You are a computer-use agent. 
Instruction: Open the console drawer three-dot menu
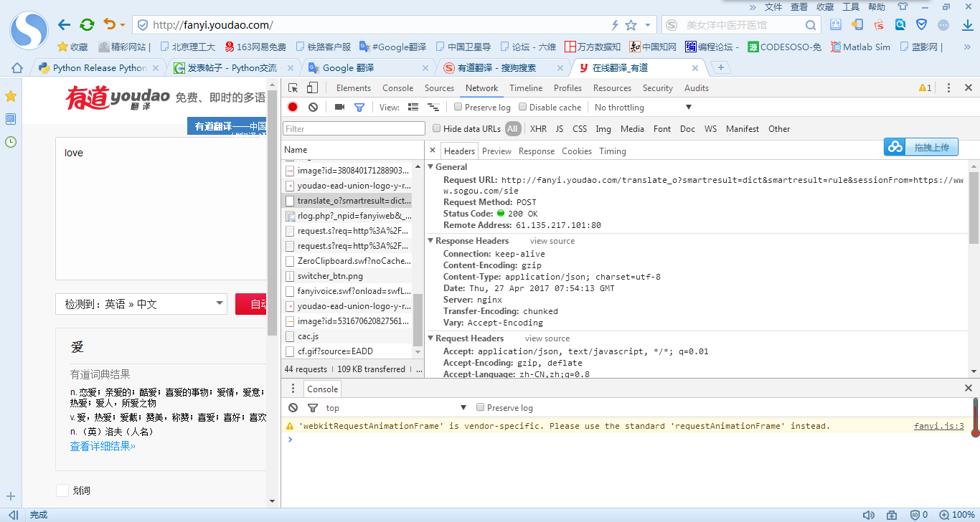tap(293, 389)
